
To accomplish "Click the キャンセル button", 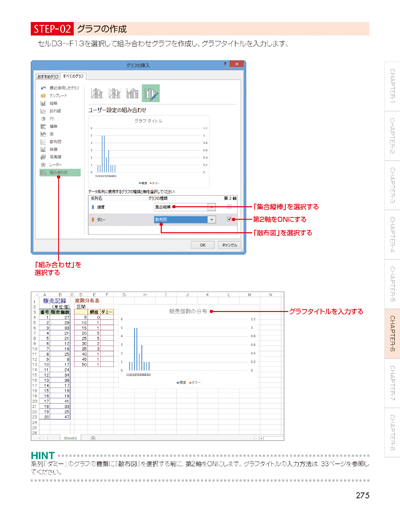I will click(229, 245).
